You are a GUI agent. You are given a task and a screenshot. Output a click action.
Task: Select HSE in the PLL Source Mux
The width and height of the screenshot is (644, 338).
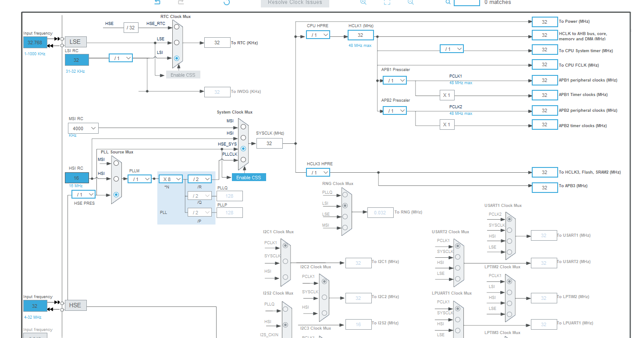tap(116, 195)
